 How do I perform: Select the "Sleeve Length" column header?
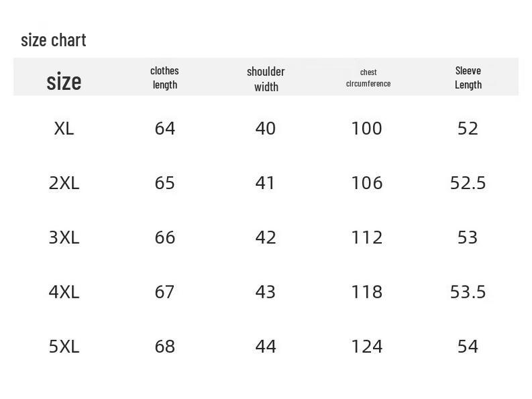point(468,77)
